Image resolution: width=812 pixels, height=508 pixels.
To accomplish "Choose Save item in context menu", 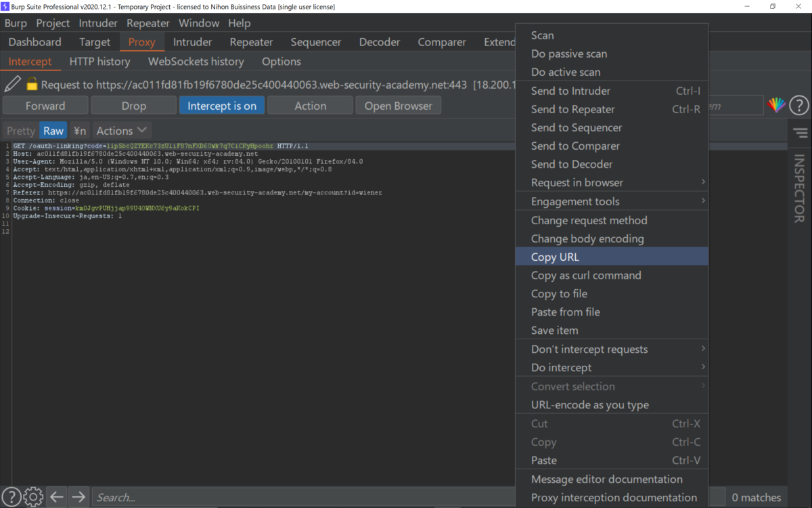I will 612,330.
